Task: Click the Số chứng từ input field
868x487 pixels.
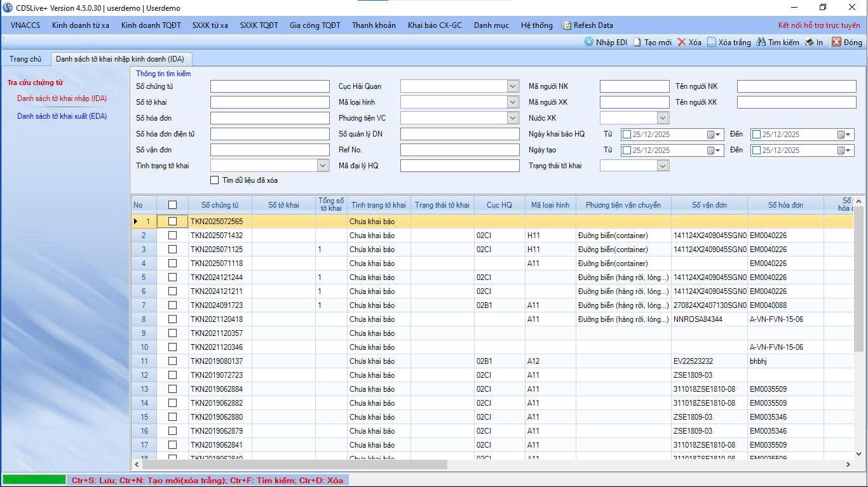Action: click(269, 86)
